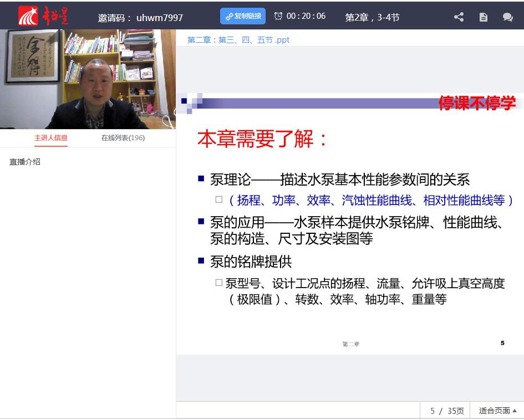The height and width of the screenshot is (420, 524).
Task: Click the 35页 total pages label
Action: click(x=455, y=411)
